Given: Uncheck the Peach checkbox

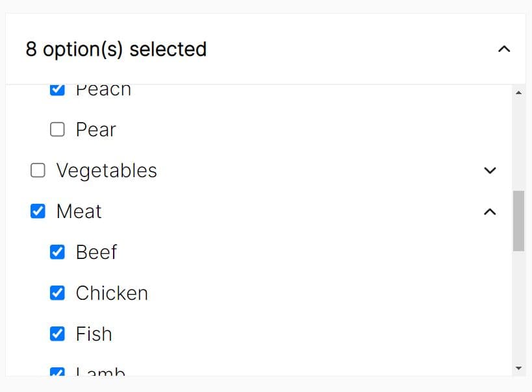Looking at the screenshot, I should tap(57, 90).
